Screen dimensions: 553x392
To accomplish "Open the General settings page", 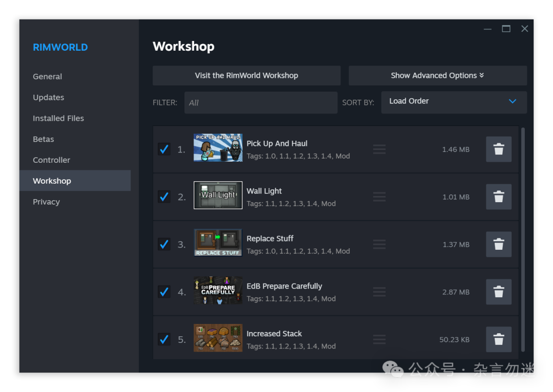I will 47,76.
